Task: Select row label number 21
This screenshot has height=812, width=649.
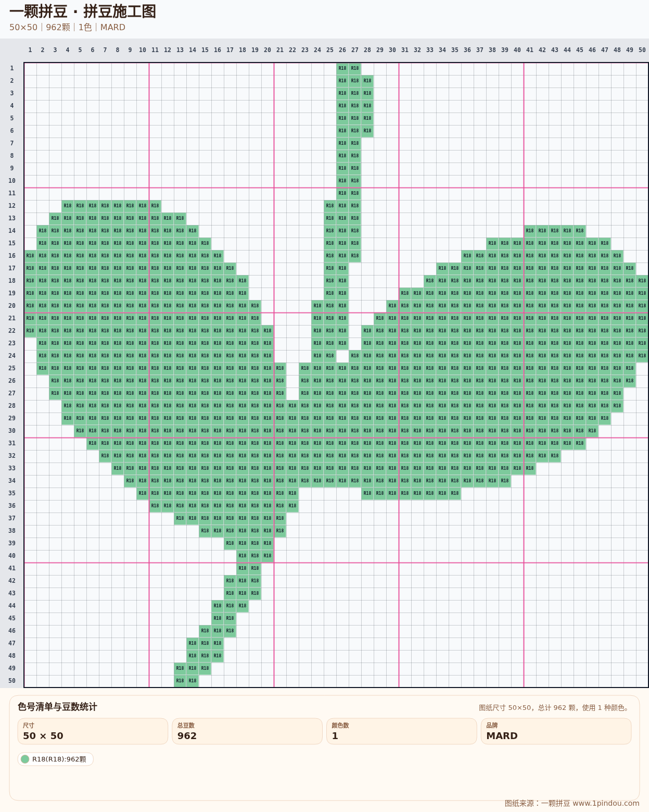Action: pos(12,318)
